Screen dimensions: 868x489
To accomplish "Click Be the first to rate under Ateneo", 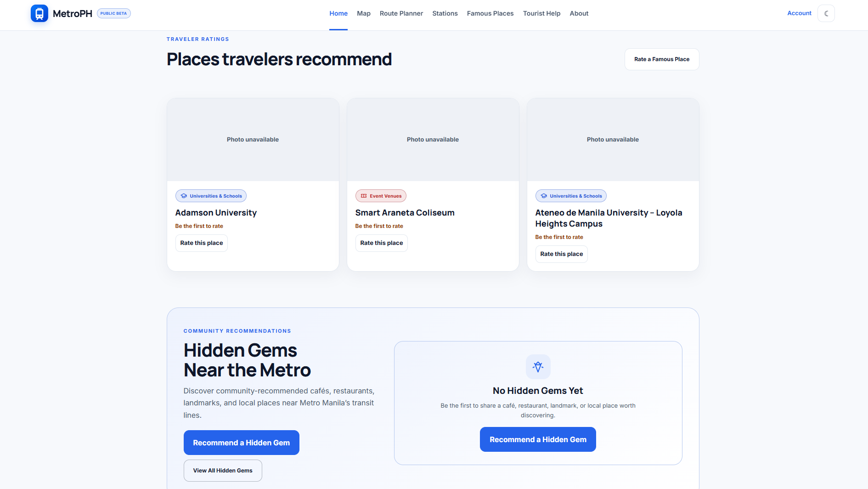I will pyautogui.click(x=559, y=237).
